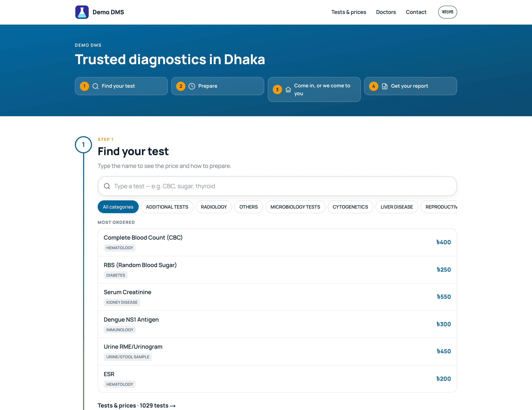This screenshot has height=410, width=532.
Task: Click the magnifier icon in Find your test step
Action: [96, 86]
